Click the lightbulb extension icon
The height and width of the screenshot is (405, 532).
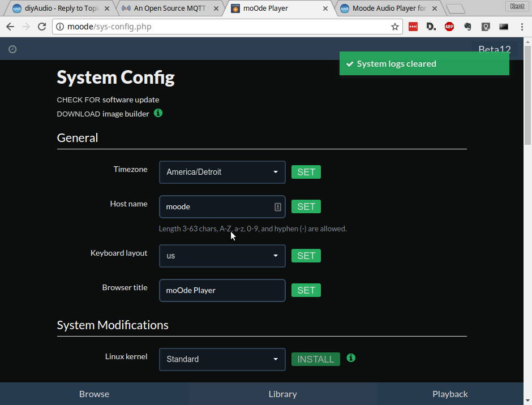point(486,27)
